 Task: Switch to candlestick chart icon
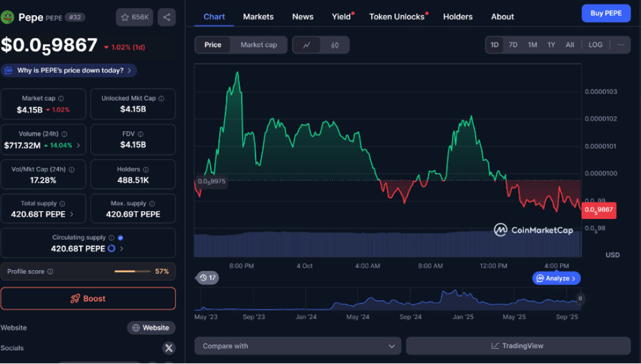click(x=335, y=45)
